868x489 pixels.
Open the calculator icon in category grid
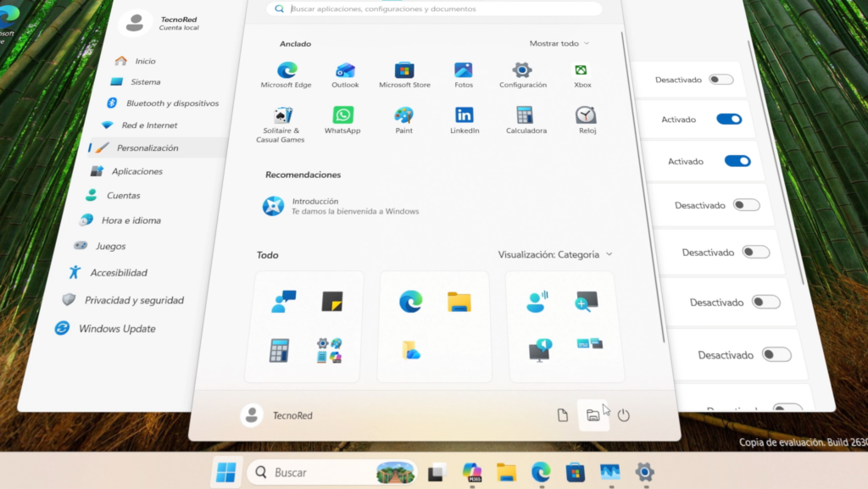point(279,351)
